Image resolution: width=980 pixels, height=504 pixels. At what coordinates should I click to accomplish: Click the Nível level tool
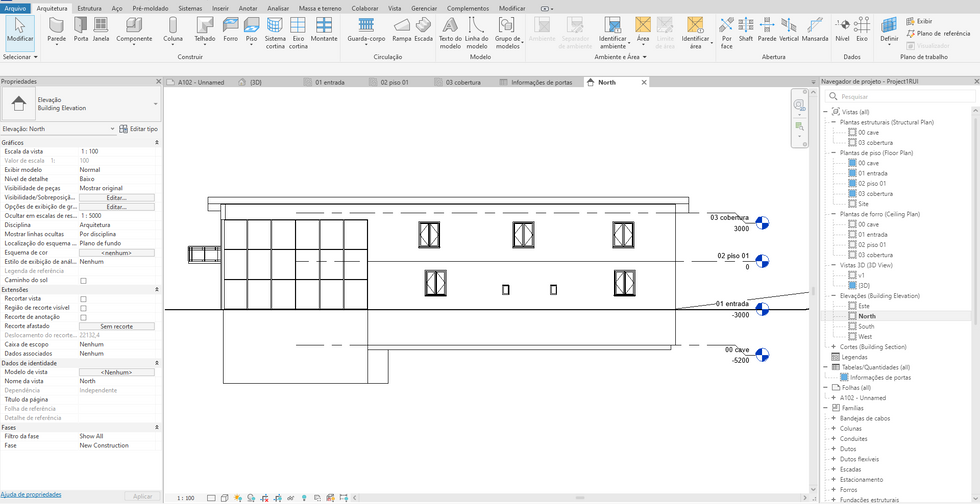click(842, 30)
